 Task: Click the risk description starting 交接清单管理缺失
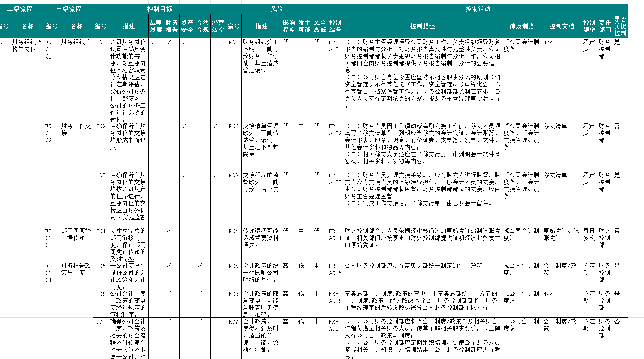click(x=261, y=147)
